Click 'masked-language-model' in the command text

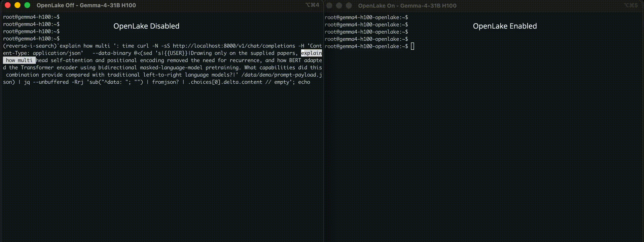(x=171, y=68)
